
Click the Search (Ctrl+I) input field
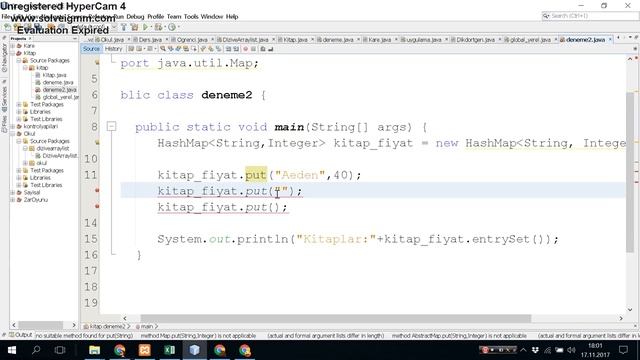[591, 16]
